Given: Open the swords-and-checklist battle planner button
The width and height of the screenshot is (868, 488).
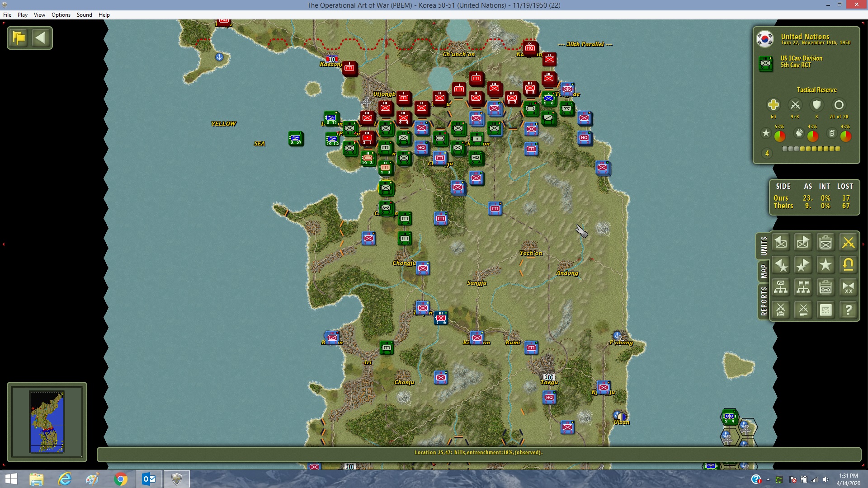Looking at the screenshot, I should [781, 310].
